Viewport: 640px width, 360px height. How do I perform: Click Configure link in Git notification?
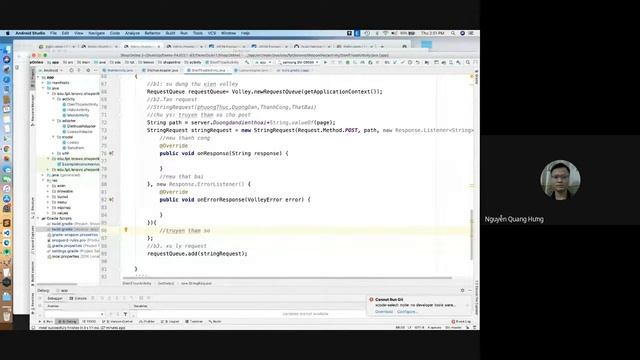pos(407,311)
